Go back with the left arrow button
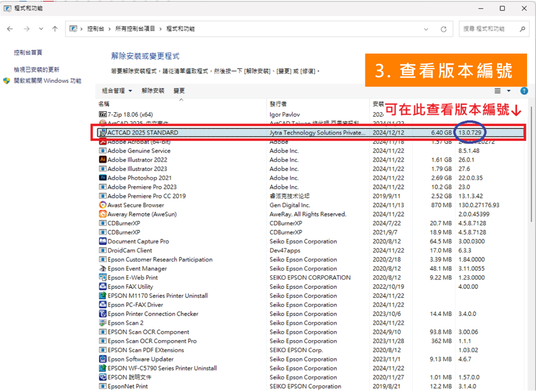 click(10, 29)
